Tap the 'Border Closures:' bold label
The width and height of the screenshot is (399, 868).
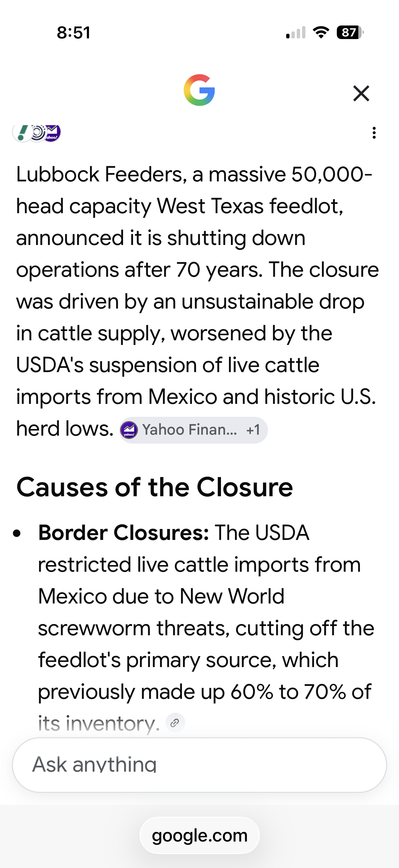124,533
